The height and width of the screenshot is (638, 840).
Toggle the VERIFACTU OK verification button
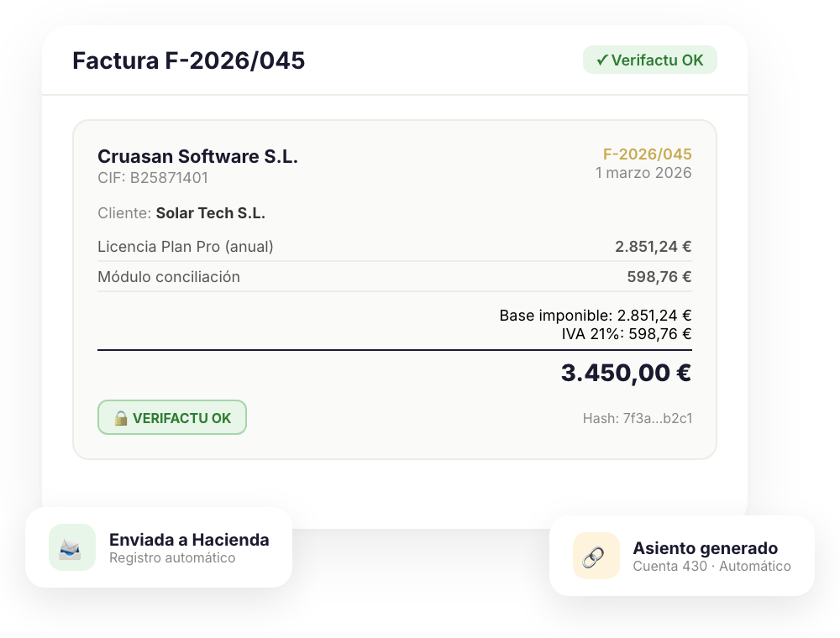[172, 416]
